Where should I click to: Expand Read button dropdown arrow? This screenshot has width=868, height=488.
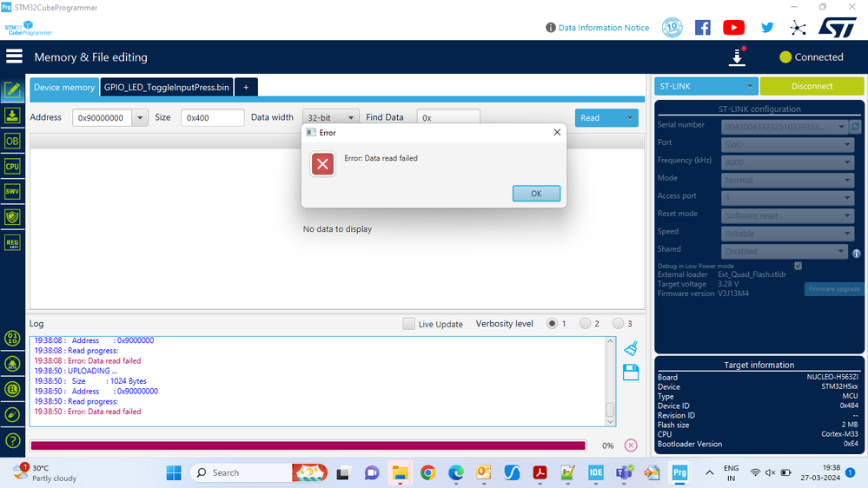click(629, 118)
